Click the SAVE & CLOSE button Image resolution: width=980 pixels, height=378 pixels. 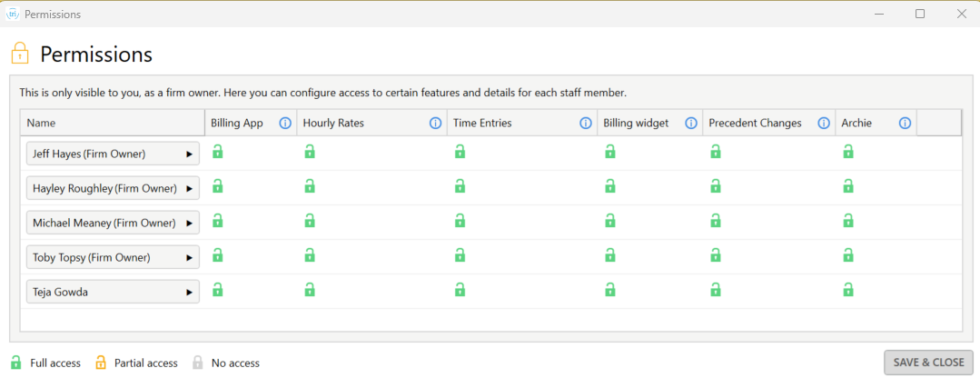(929, 363)
